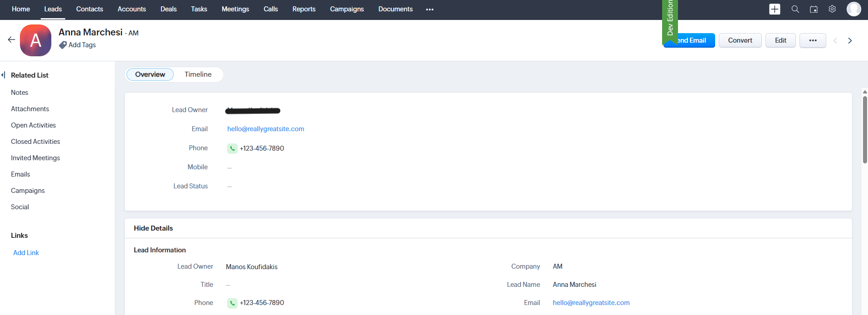Click the scrollbar up arrow

point(865,92)
